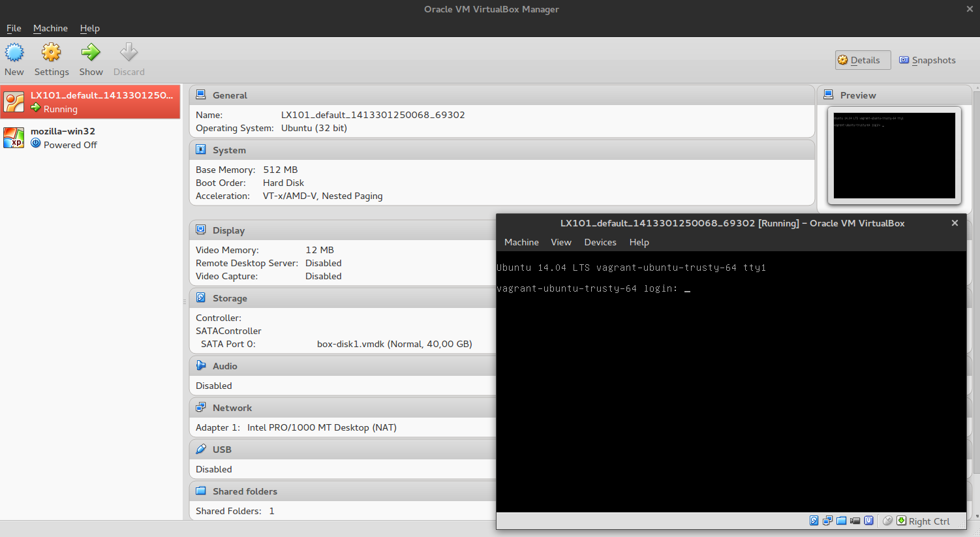Image resolution: width=980 pixels, height=537 pixels.
Task: Click virtualization features icon in VM status bar
Action: click(x=869, y=521)
